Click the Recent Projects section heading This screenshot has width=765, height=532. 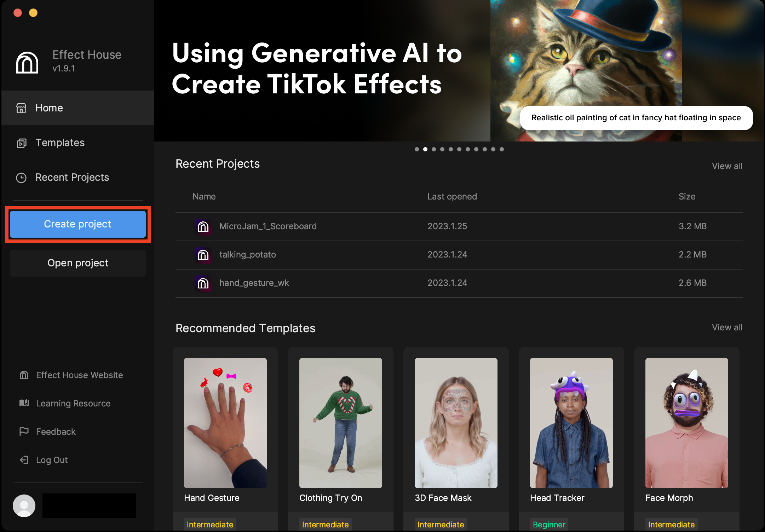pyautogui.click(x=218, y=164)
